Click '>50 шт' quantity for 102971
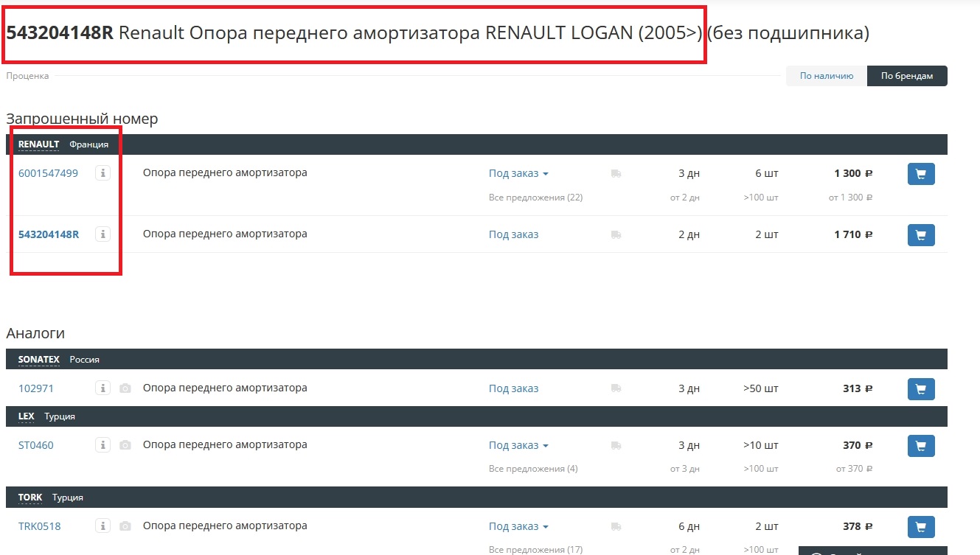Image resolution: width=980 pixels, height=555 pixels. coord(761,388)
